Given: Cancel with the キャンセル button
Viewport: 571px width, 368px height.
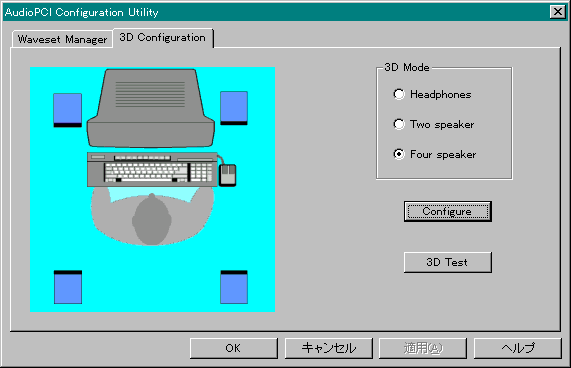Looking at the screenshot, I should coord(328,348).
